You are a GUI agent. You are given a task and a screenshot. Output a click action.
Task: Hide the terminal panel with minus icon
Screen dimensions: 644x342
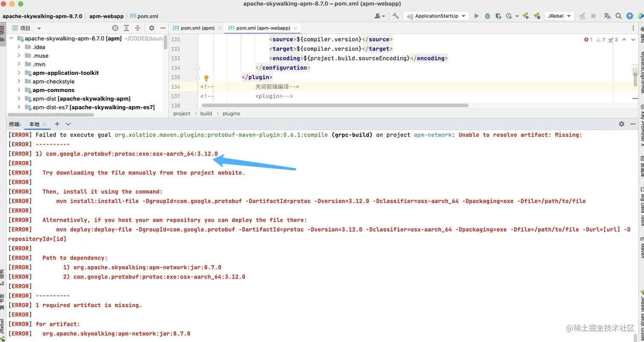634,124
